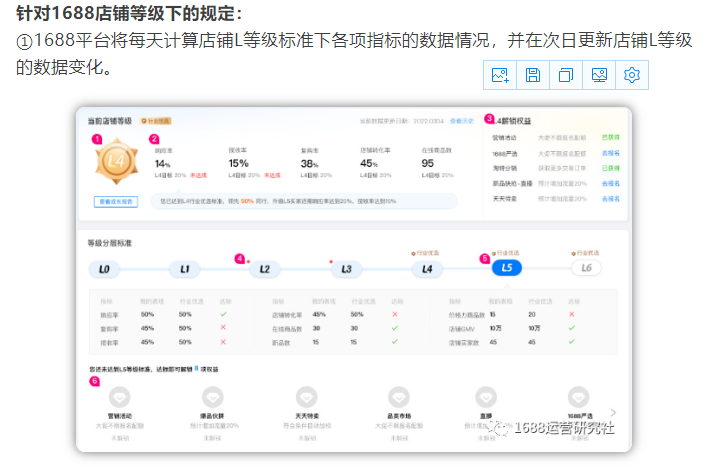Click the image display monitor icon
Viewport: 712px width, 475px height.
[x=599, y=75]
